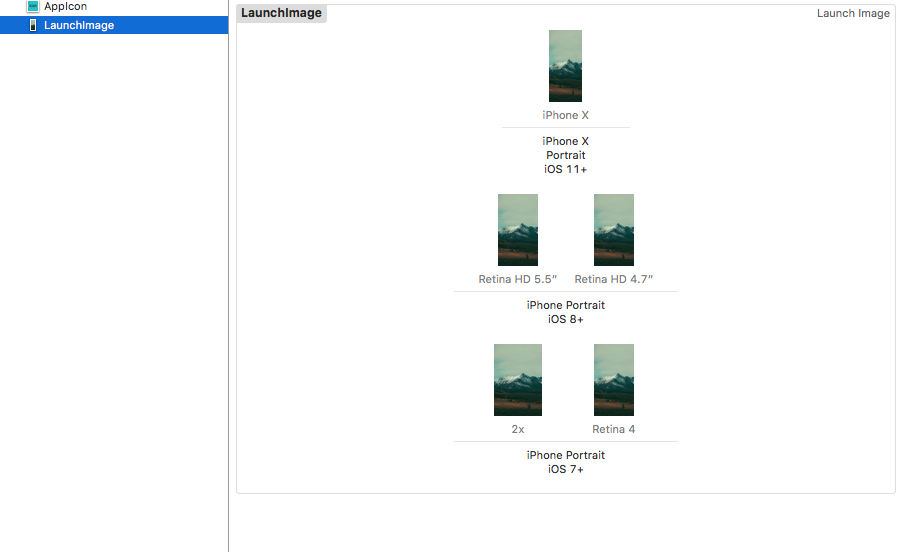Click the 'iPhone Portrait iOS 8+' group label
899x552 pixels.
pyautogui.click(x=565, y=312)
